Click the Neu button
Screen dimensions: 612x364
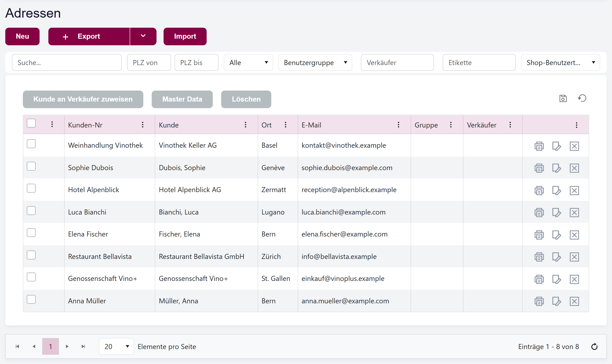pos(22,36)
